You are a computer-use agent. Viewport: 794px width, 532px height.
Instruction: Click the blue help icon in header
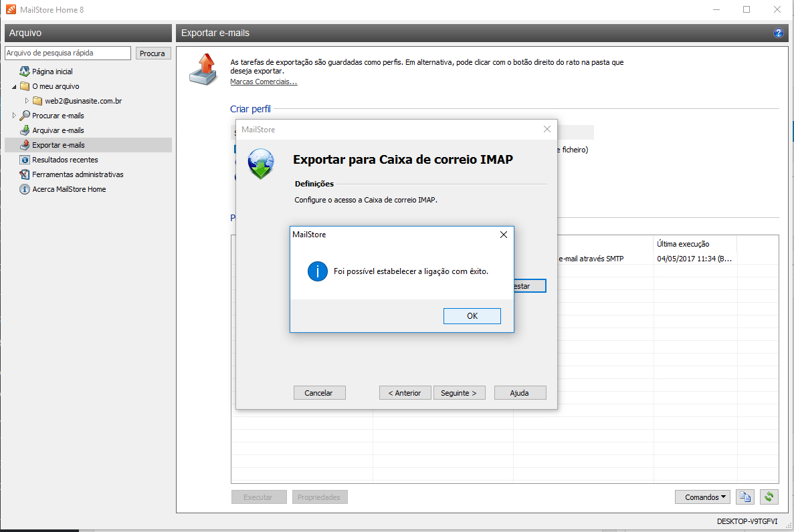click(778, 33)
